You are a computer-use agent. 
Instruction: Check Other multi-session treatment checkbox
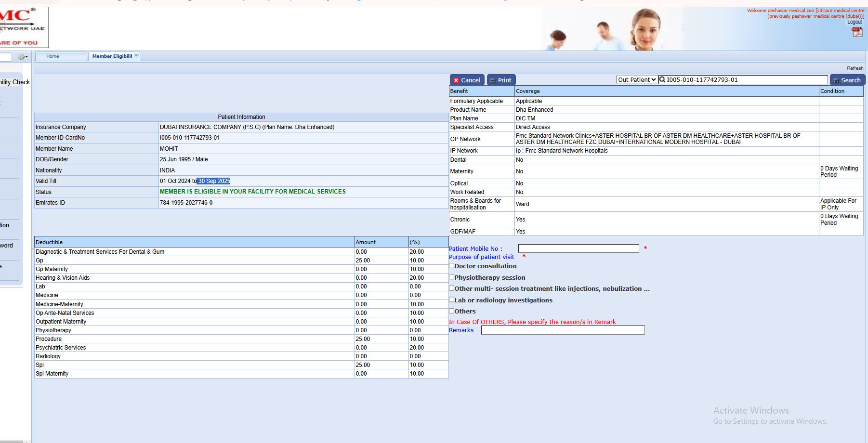click(452, 288)
